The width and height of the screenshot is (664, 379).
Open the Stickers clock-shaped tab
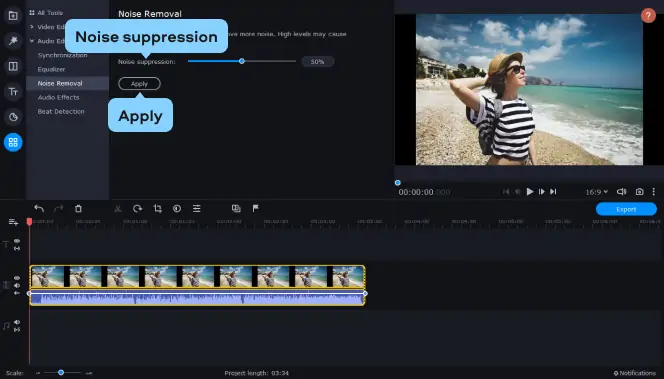coord(13,117)
